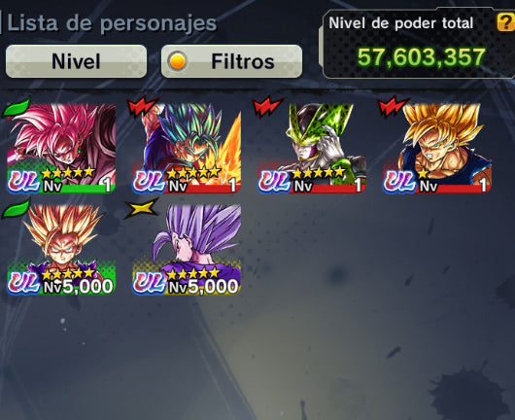Select the blue-haired Vegito Blue character
This screenshot has width=515, height=420.
click(187, 148)
